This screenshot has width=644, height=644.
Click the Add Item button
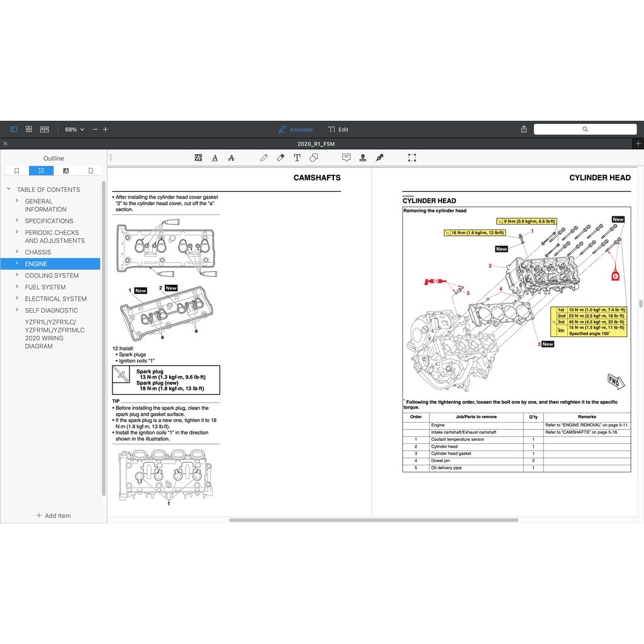(x=53, y=516)
